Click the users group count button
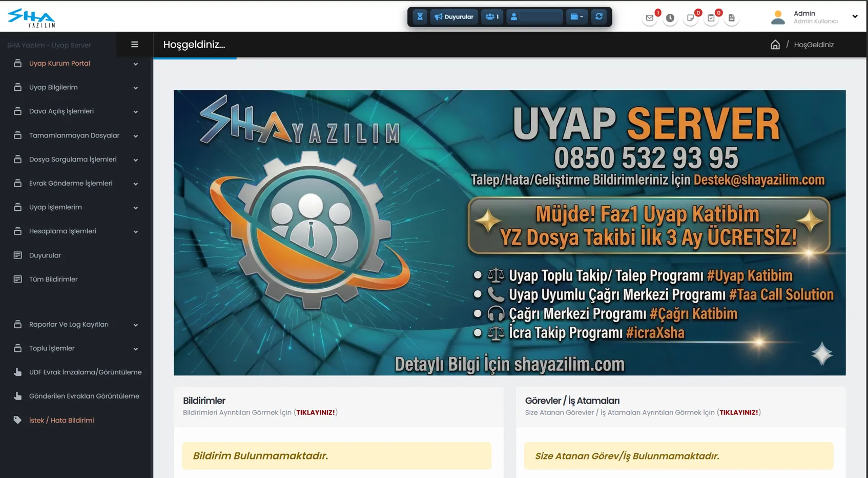Screen dimensions: 868x478 [x=492, y=16]
